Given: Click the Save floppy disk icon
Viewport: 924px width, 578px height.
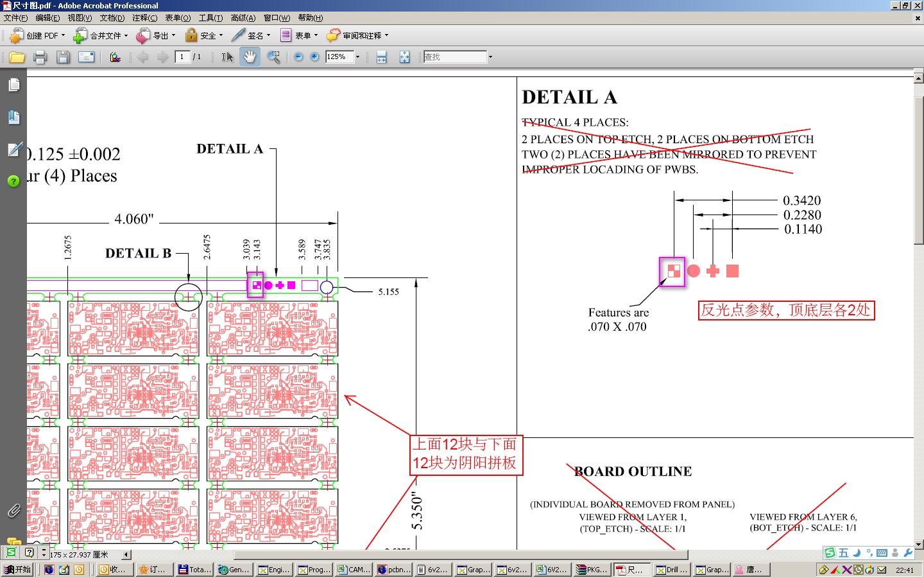Looking at the screenshot, I should (63, 57).
